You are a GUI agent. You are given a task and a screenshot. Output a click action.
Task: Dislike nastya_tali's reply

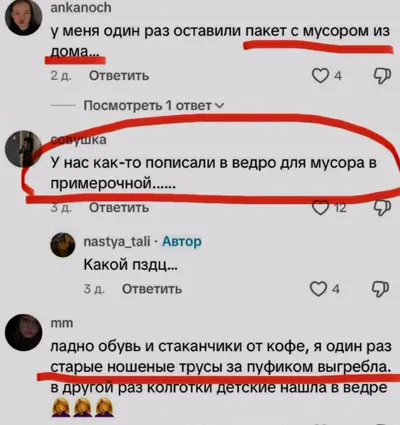pyautogui.click(x=381, y=289)
